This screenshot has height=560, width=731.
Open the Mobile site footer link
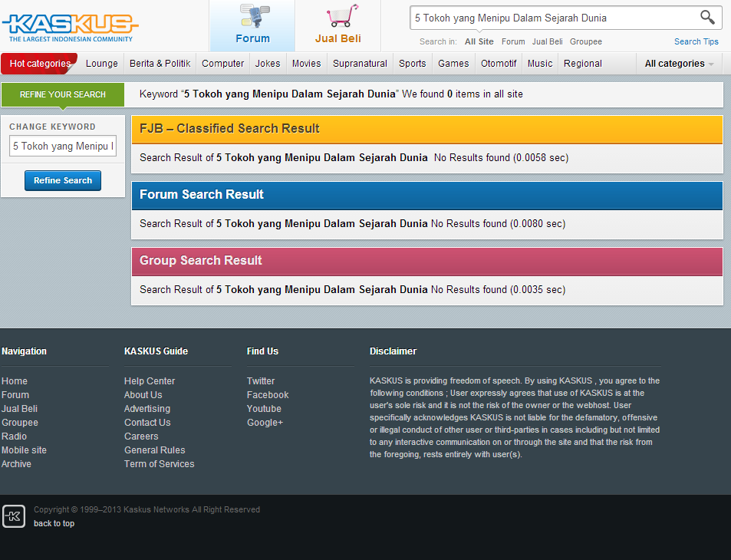(x=25, y=450)
